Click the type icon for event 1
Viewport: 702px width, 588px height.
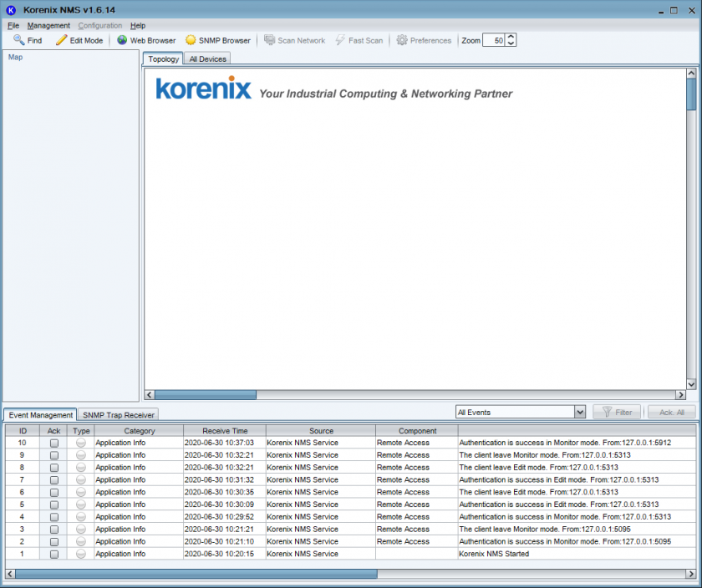click(81, 554)
